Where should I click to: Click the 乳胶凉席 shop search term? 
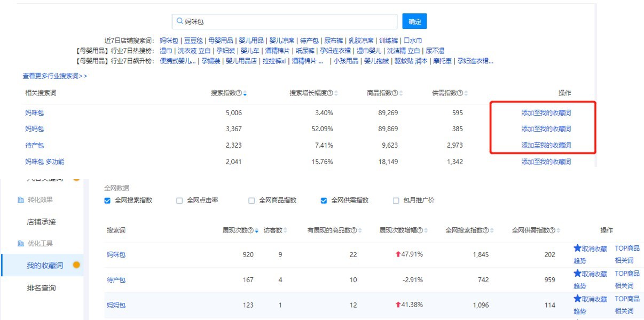pyautogui.click(x=361, y=41)
